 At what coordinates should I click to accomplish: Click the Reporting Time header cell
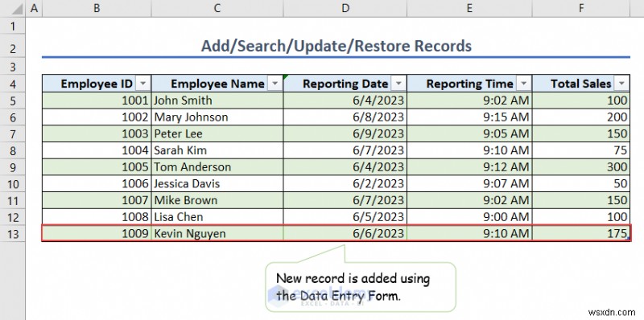[469, 84]
